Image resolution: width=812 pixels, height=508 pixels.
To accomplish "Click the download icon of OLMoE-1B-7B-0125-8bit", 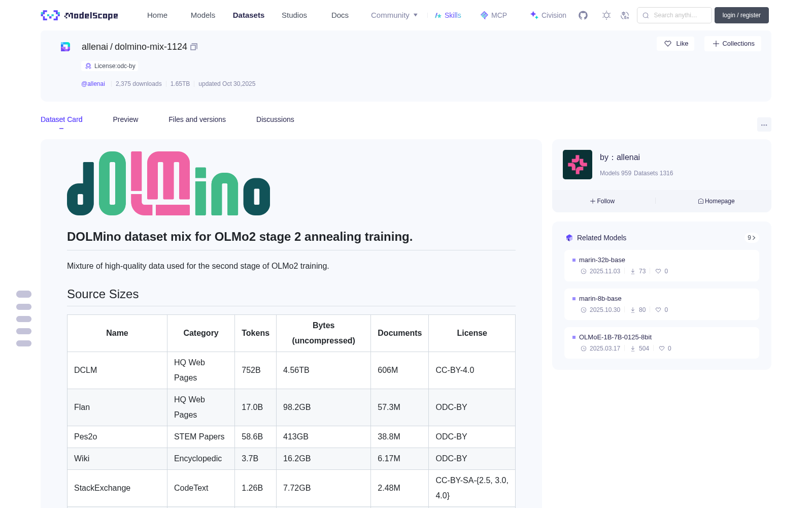I will (633, 348).
